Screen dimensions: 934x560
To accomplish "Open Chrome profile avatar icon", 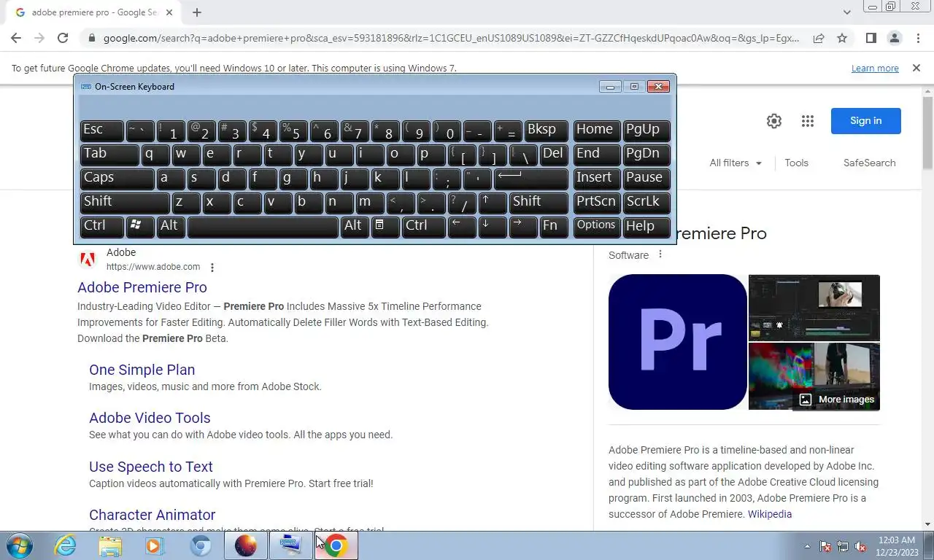I will (894, 38).
